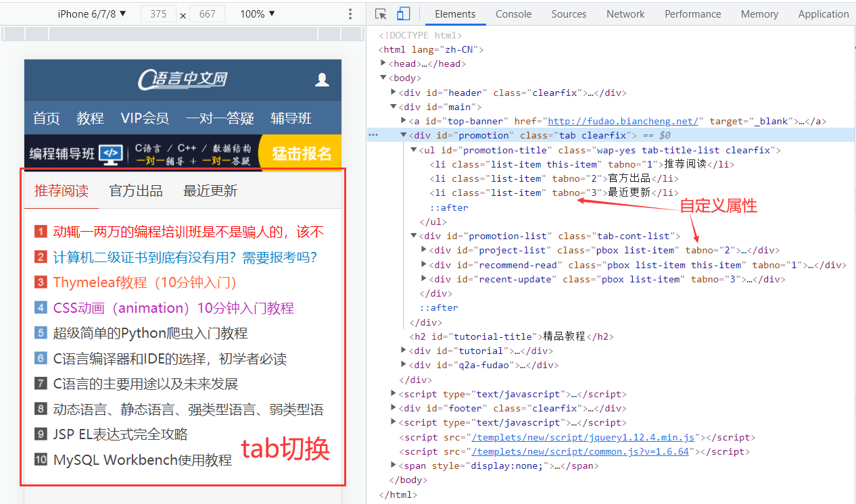Screen dimensions: 856x504
Task: Open the Application tab
Action: click(823, 14)
